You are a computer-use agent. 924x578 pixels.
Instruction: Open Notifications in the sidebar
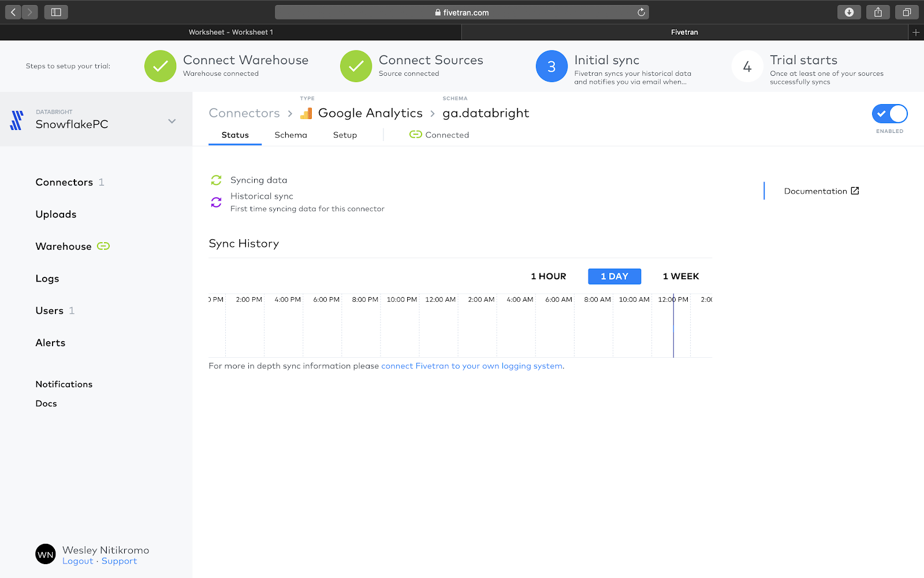64,384
